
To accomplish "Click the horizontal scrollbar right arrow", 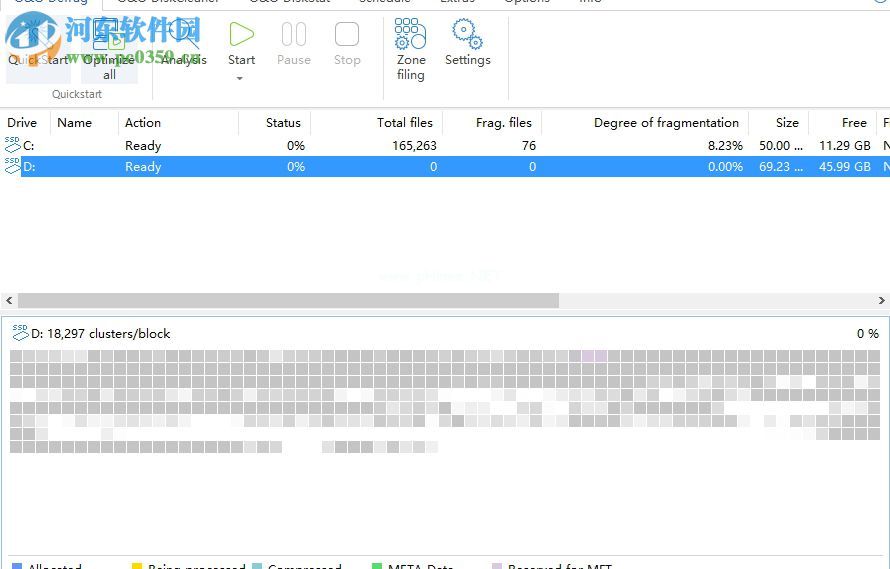I will point(881,300).
